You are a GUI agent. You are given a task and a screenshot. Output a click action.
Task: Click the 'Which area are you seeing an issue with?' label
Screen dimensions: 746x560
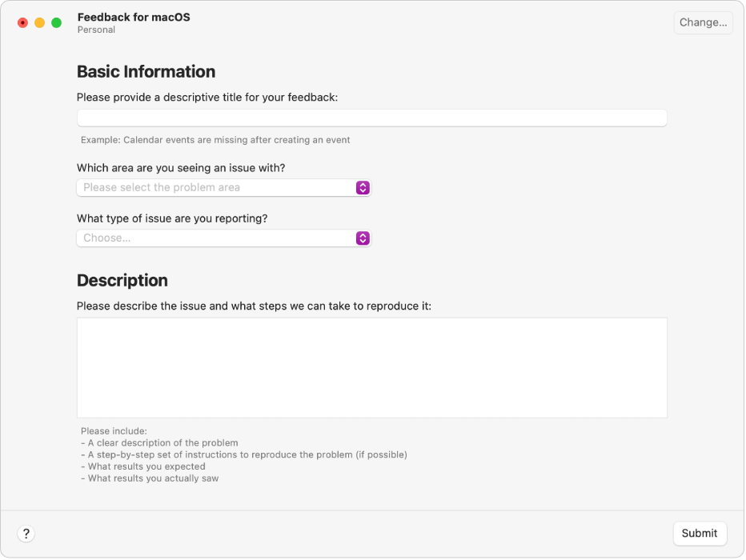pos(181,168)
